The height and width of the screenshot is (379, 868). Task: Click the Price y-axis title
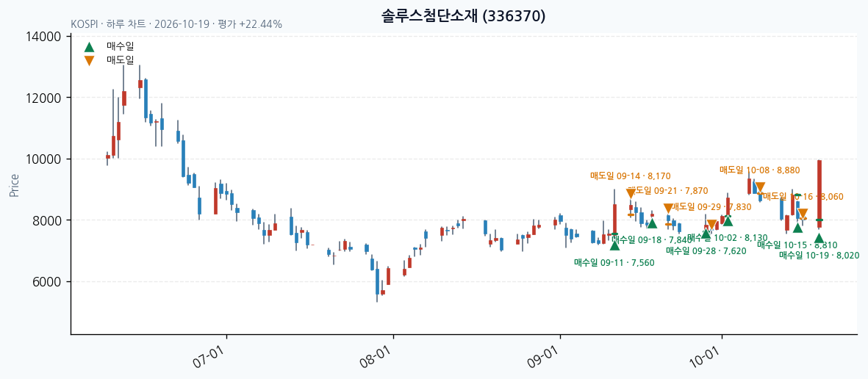pyautogui.click(x=15, y=185)
